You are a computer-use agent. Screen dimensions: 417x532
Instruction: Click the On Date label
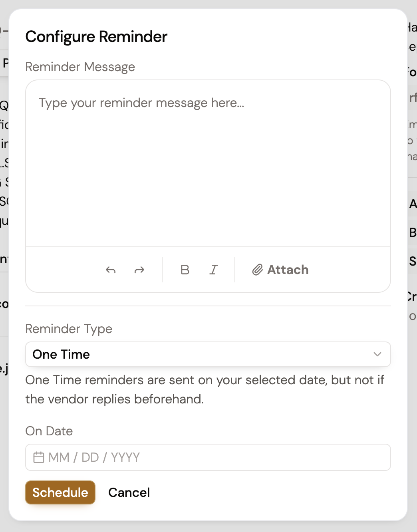(49, 431)
